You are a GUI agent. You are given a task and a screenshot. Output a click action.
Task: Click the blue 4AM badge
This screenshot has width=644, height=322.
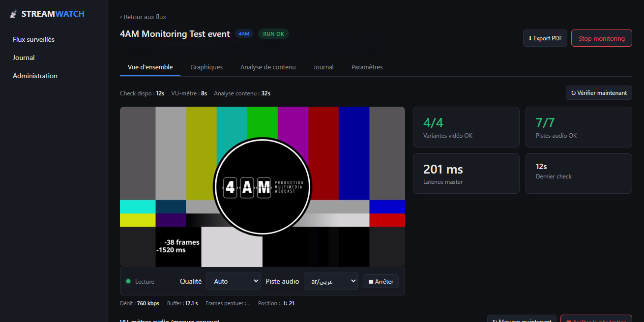click(x=244, y=34)
